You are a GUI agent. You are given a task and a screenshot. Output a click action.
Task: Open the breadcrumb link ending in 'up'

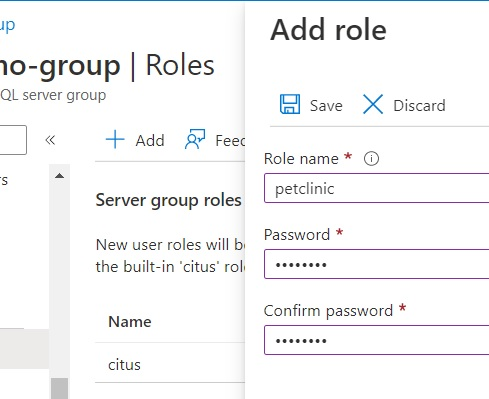click(7, 26)
